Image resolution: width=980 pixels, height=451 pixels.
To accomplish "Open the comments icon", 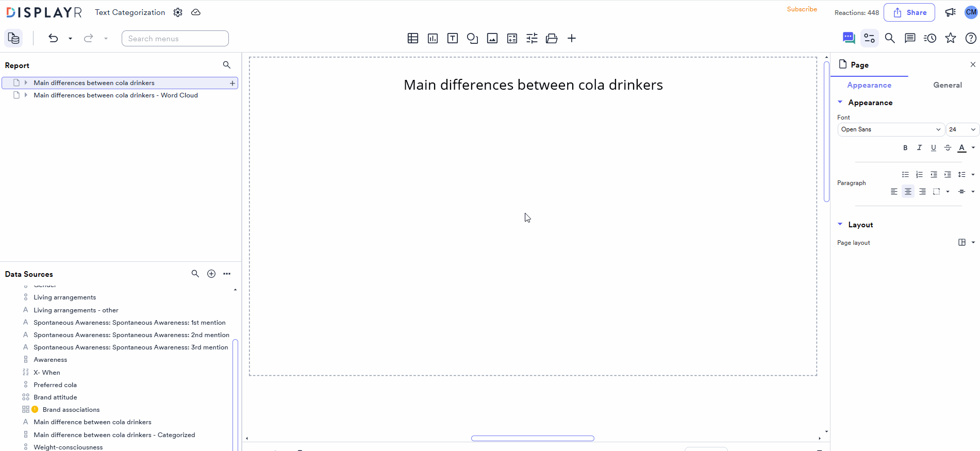I will click(910, 38).
